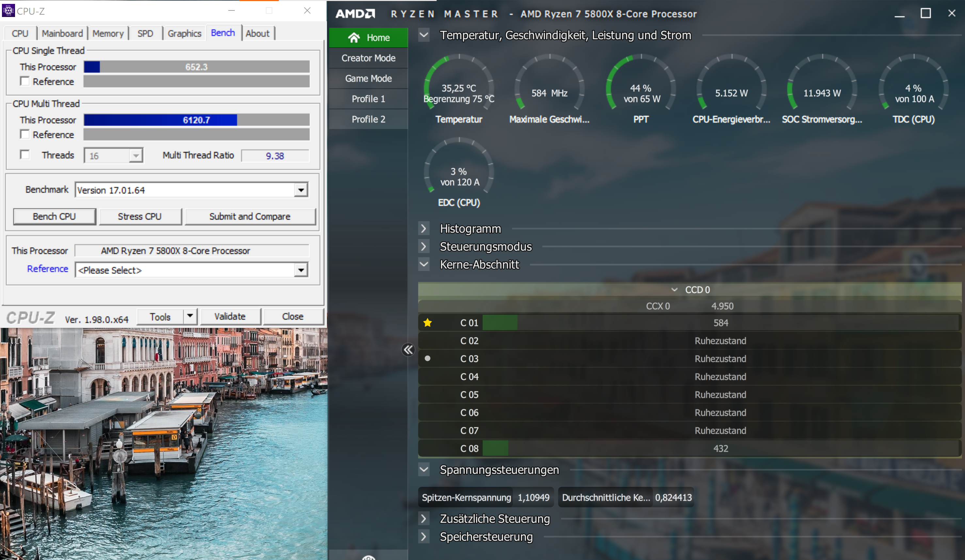
Task: Switch to the Memory tab in CPU-Z
Action: [108, 34]
